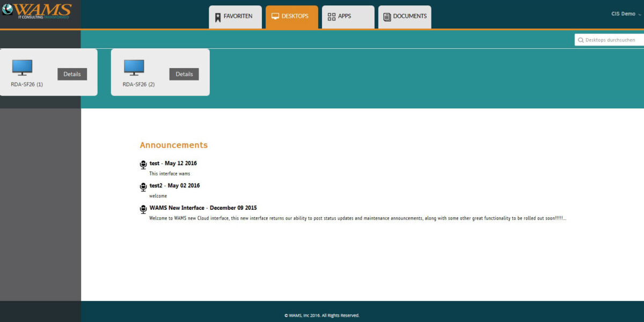Click the WAMS copyright text in the footer
Viewport: 644px width, 322px height.
(x=322, y=316)
